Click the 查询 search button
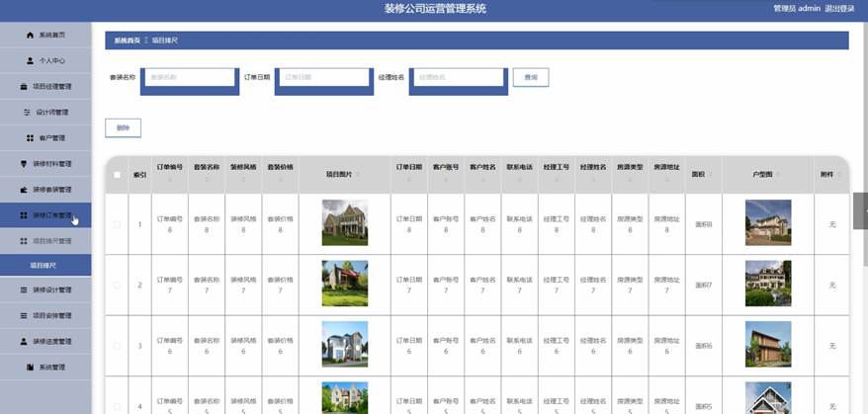 pos(531,77)
